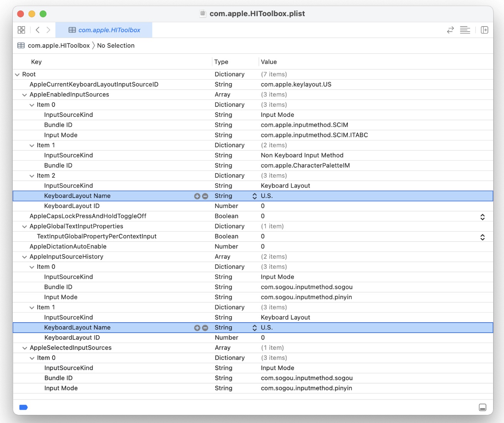Click the Type column header
Viewport: 504px width, 423px height.
(x=221, y=62)
